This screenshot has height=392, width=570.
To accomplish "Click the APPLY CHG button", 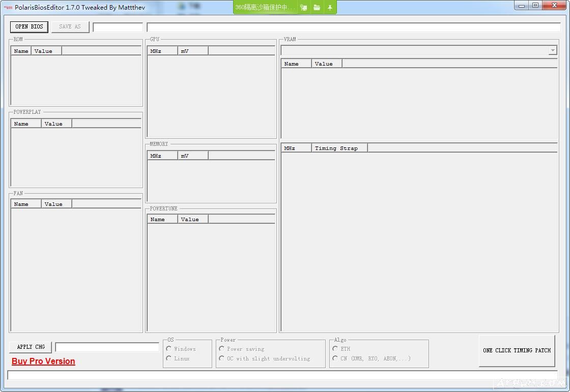I will click(x=31, y=347).
